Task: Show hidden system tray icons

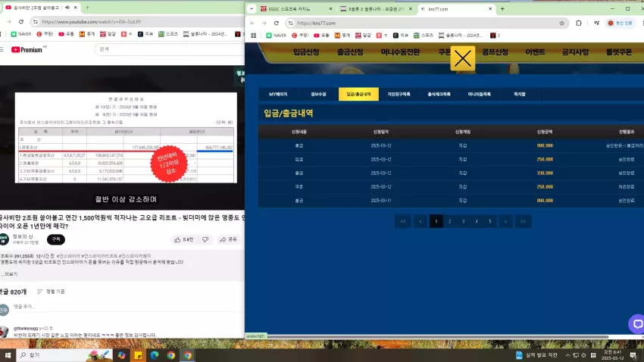Action: pos(567,355)
